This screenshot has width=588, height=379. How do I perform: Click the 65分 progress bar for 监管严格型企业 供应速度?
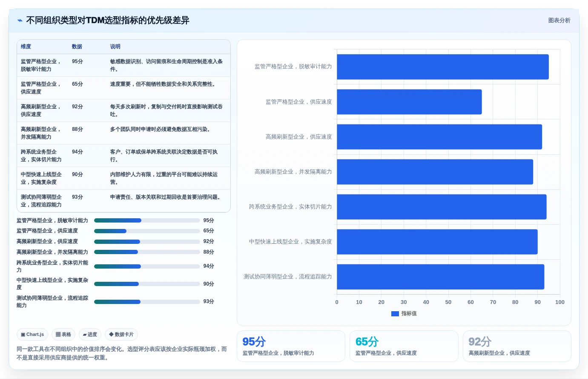point(147,231)
